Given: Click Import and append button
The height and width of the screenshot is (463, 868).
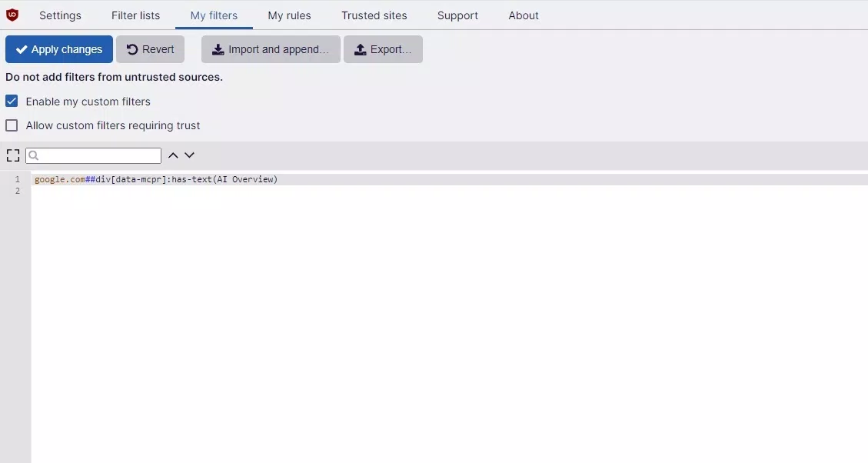Looking at the screenshot, I should (x=271, y=49).
